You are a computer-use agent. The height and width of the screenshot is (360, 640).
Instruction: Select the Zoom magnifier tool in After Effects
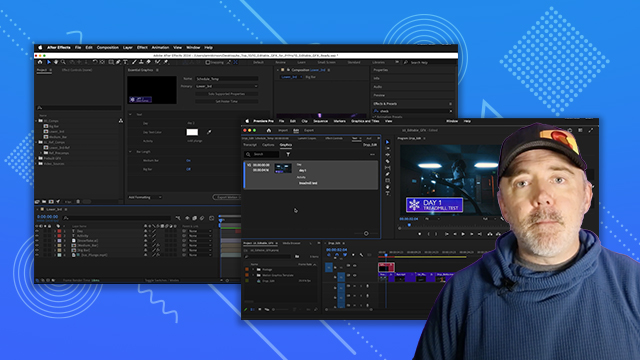63,62
